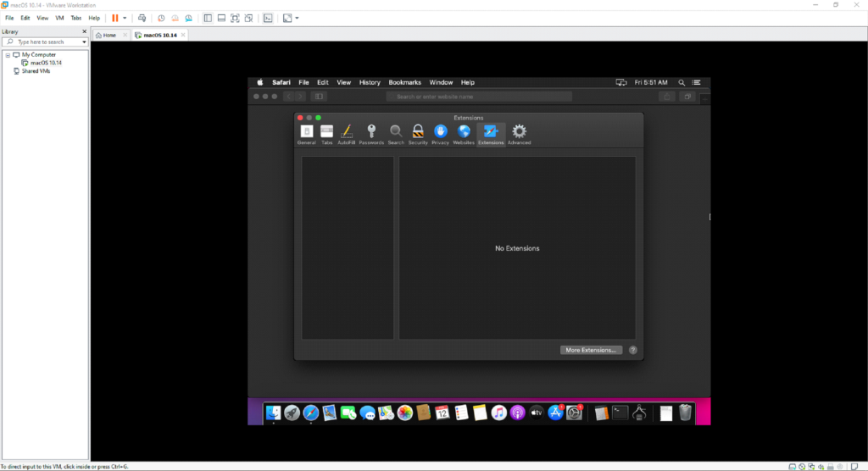
Task: Open Safari's History menu
Action: (370, 83)
